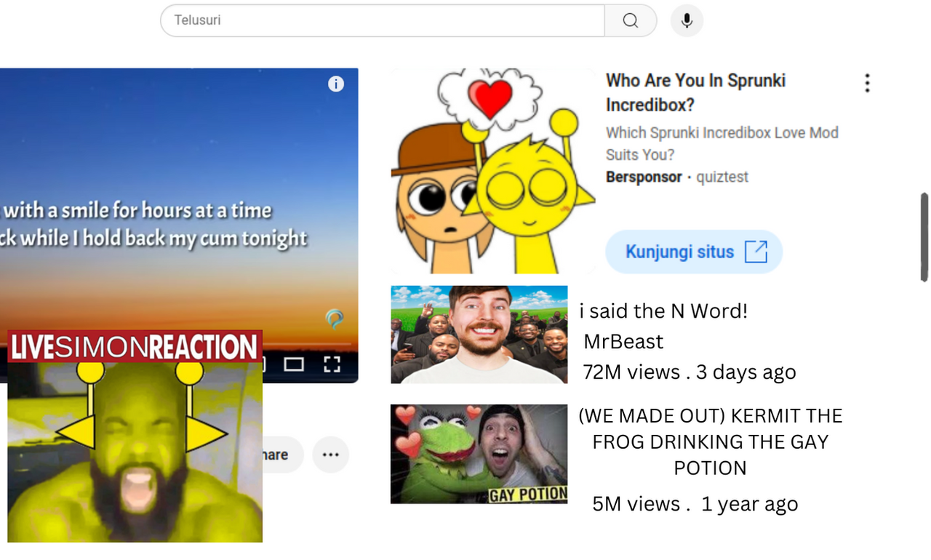Click the search magnifier button
The height and width of the screenshot is (560, 931).
631,20
